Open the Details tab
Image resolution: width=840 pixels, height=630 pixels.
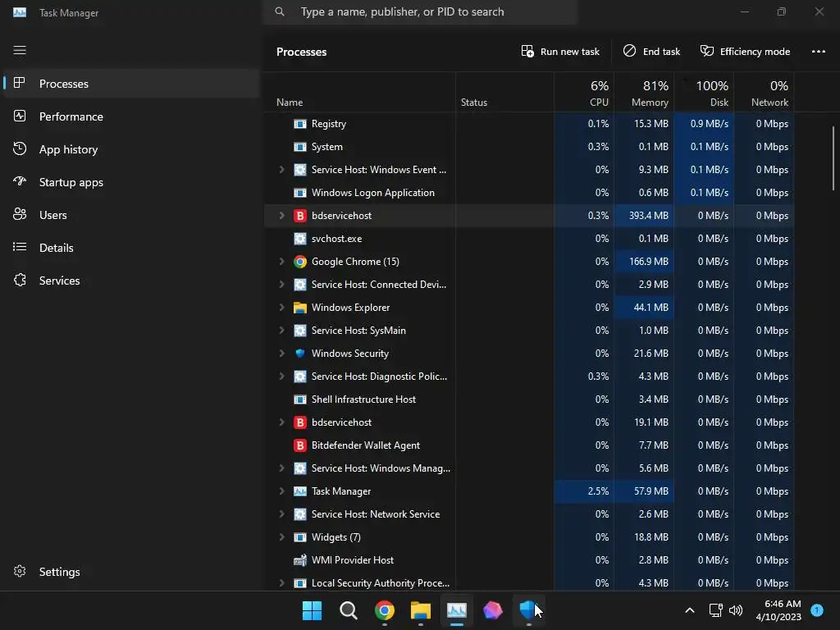(x=130, y=248)
